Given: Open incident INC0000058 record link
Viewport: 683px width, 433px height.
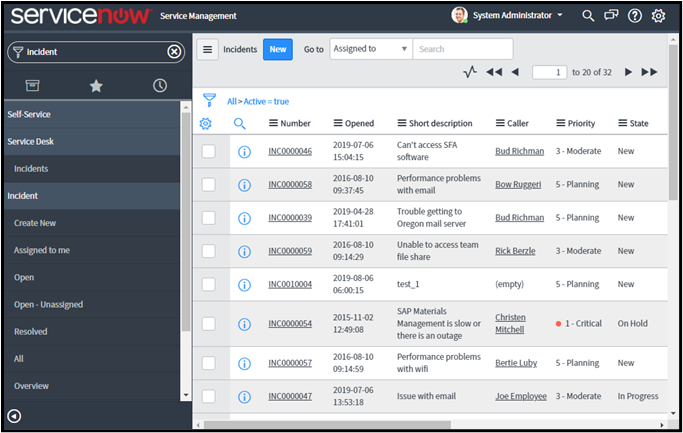Looking at the screenshot, I should click(x=290, y=184).
